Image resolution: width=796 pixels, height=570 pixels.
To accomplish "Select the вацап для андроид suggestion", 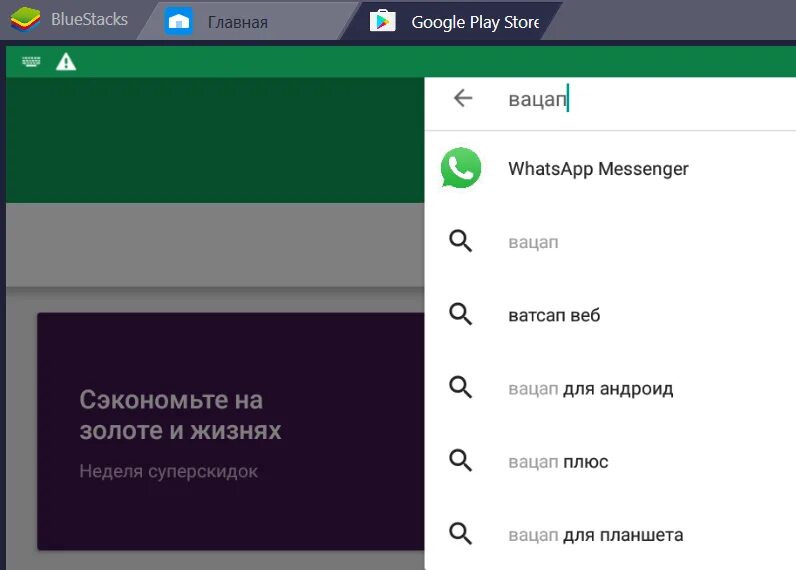I will point(610,388).
